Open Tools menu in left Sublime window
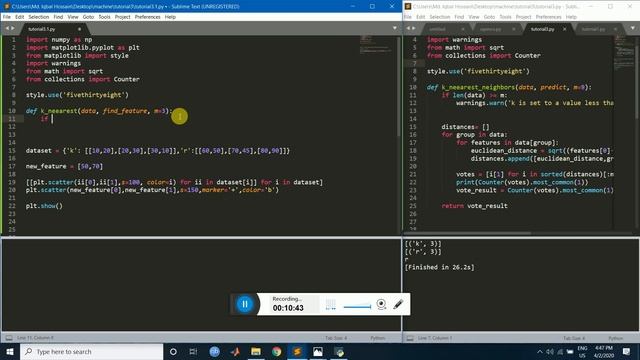 click(x=104, y=17)
